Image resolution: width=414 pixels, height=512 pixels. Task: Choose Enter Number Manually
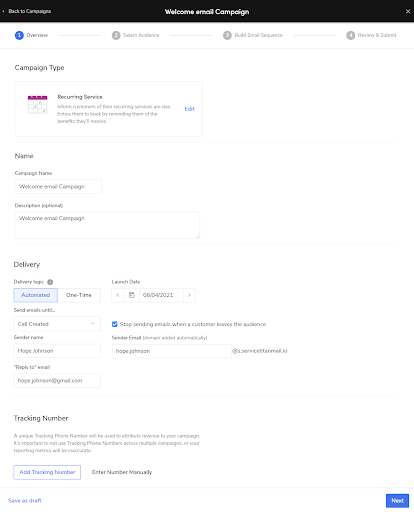click(x=122, y=472)
